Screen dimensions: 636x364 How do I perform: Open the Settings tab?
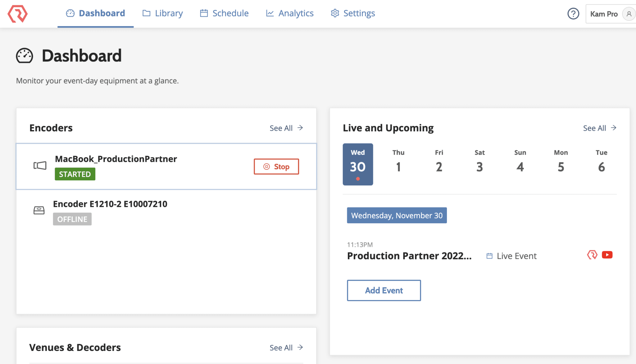point(353,13)
